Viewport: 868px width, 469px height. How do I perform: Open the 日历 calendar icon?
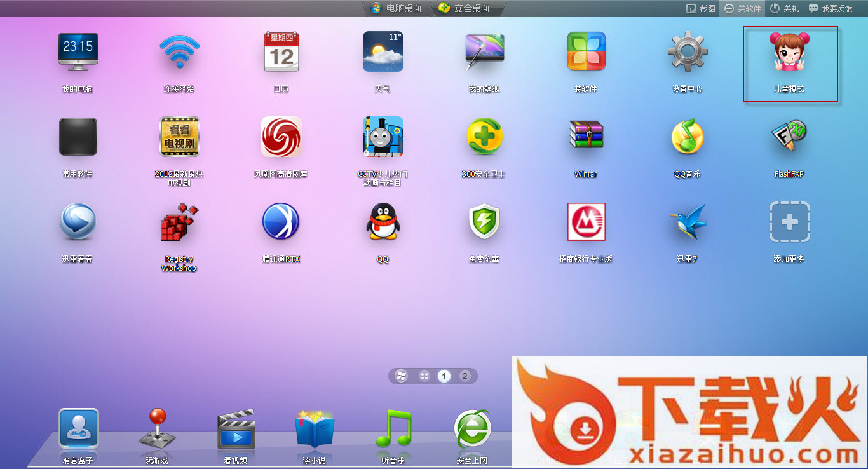(281, 51)
